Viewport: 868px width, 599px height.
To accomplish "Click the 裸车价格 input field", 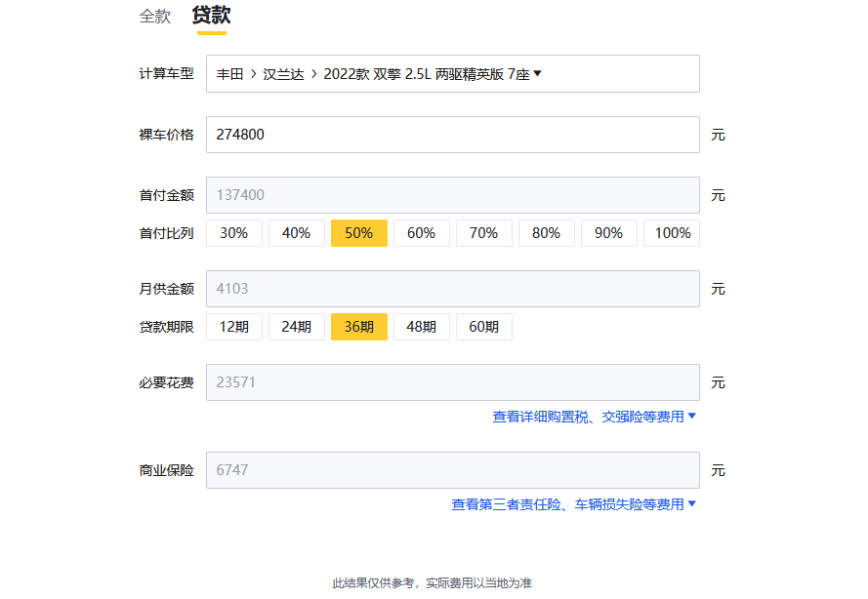I will (x=452, y=135).
